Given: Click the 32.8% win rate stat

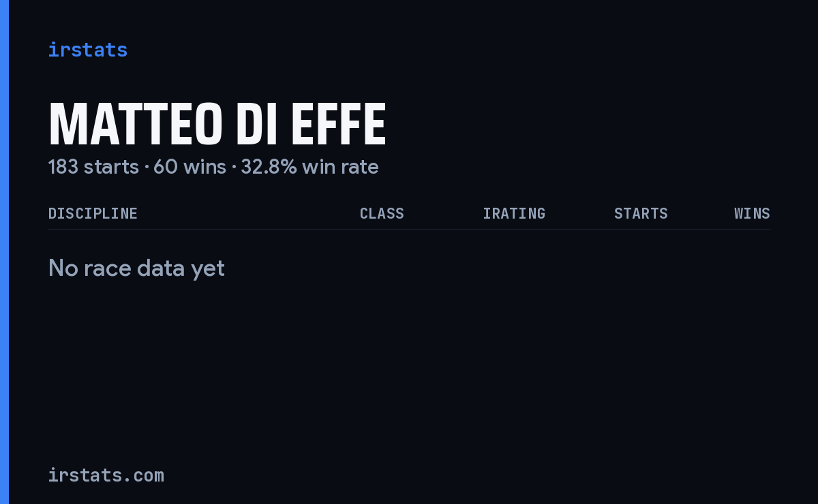Looking at the screenshot, I should tap(309, 167).
